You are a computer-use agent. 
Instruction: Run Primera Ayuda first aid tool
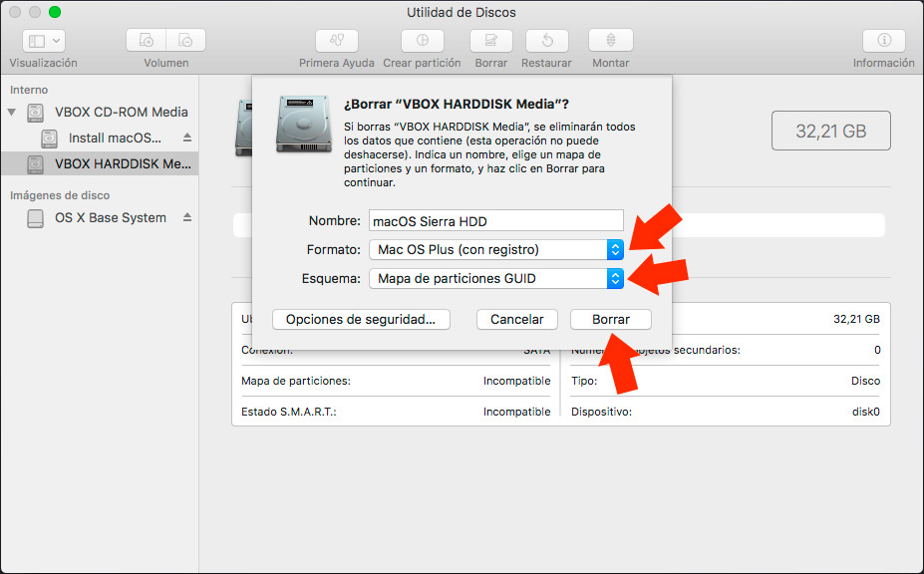tap(337, 40)
